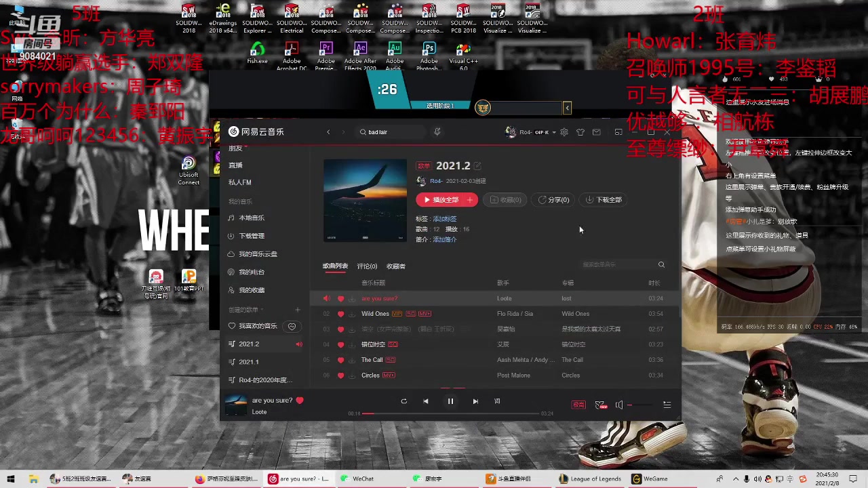Start heartbeat mode icon beside 我喜欢的音乐
The width and height of the screenshot is (868, 488).
tap(292, 326)
